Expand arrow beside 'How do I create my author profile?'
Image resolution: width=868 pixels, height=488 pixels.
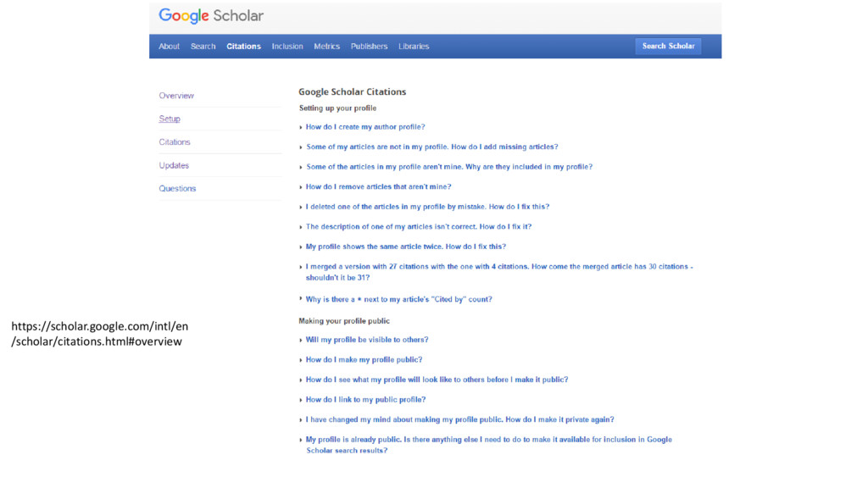click(301, 127)
